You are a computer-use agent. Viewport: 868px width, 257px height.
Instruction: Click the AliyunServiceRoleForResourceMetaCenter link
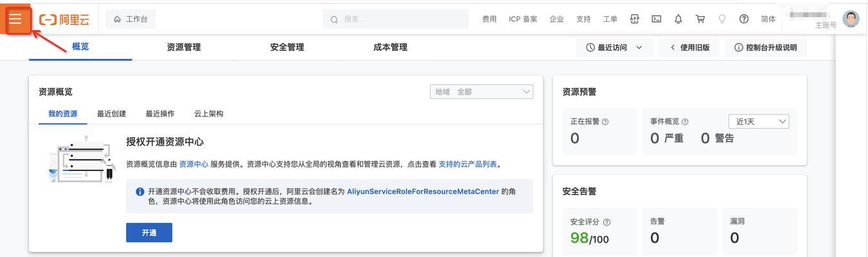point(423,191)
